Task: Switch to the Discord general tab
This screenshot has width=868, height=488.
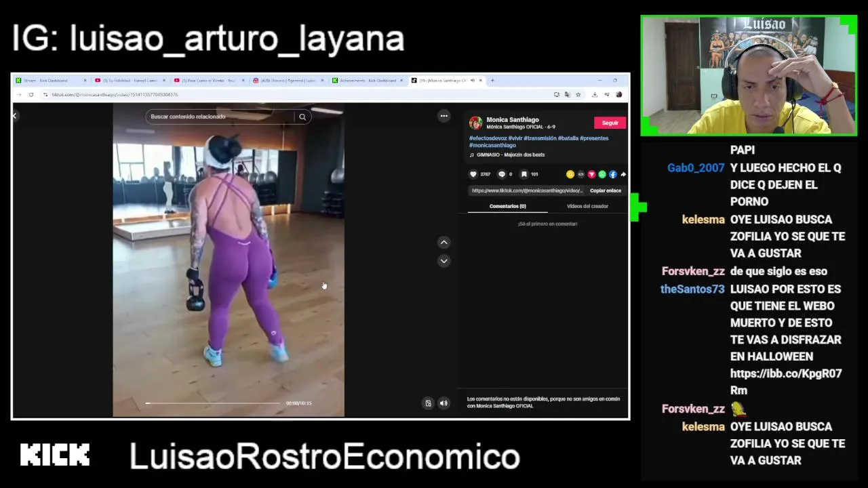Action: 288,81
